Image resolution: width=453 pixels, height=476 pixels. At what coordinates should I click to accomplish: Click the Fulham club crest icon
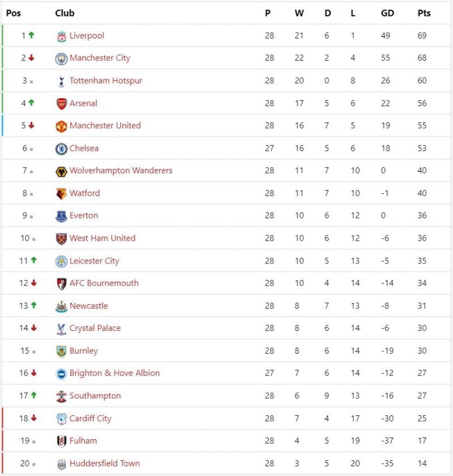click(62, 441)
